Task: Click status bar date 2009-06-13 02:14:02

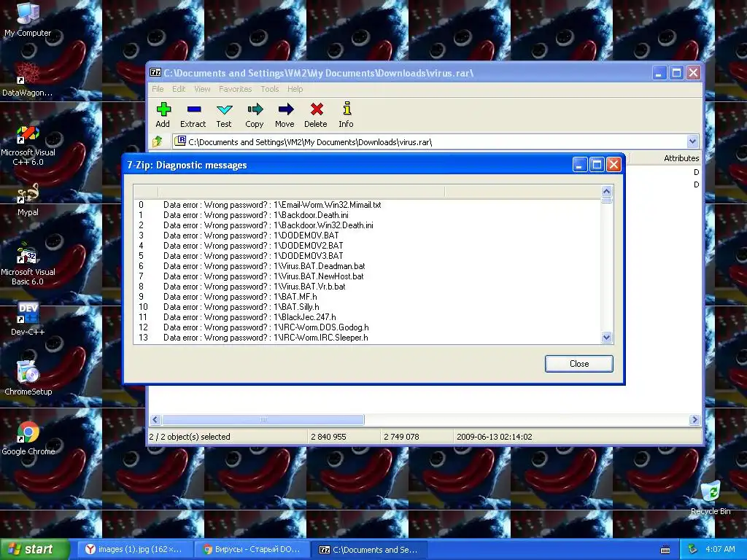Action: 494,437
